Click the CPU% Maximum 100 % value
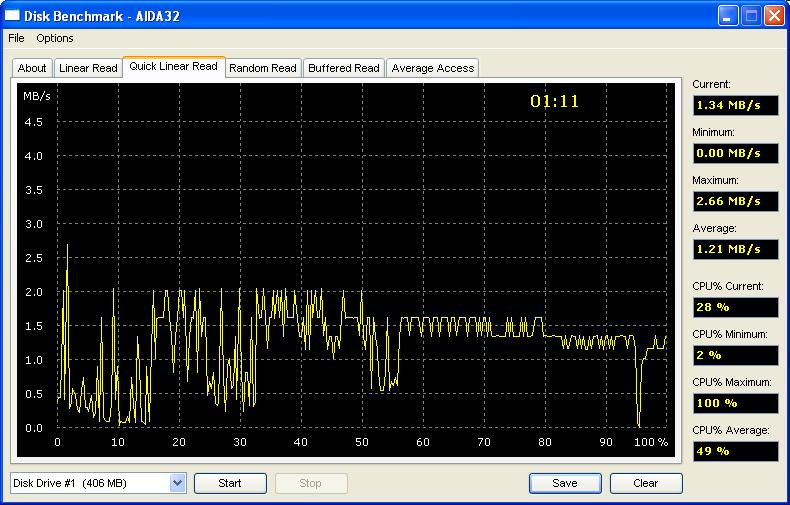The width and height of the screenshot is (790, 505). pos(736,403)
